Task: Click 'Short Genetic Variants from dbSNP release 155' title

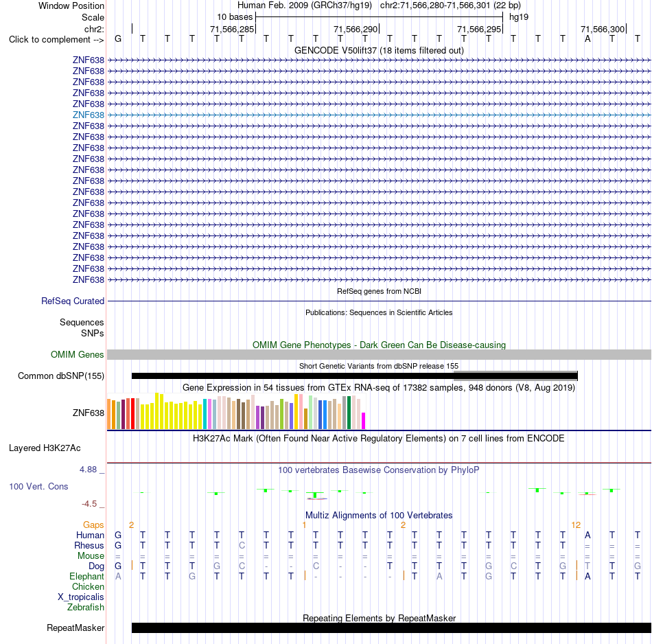Action: 379,366
